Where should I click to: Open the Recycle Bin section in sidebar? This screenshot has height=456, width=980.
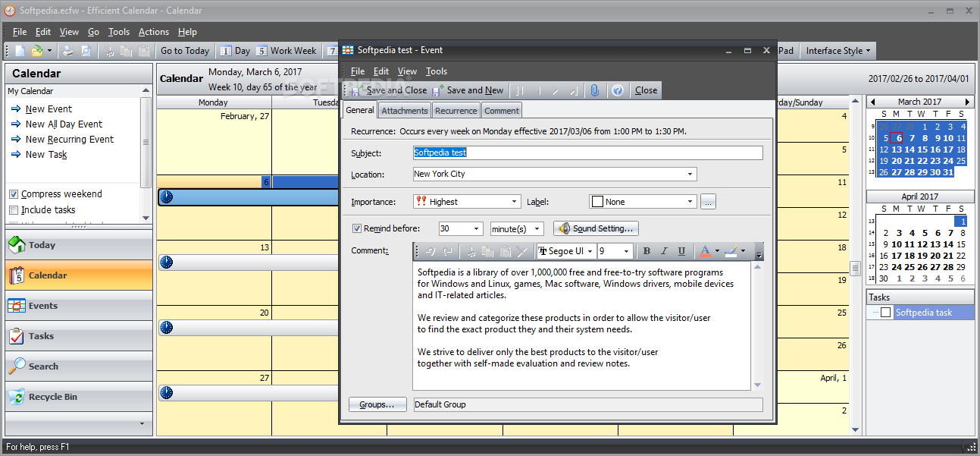tap(79, 397)
